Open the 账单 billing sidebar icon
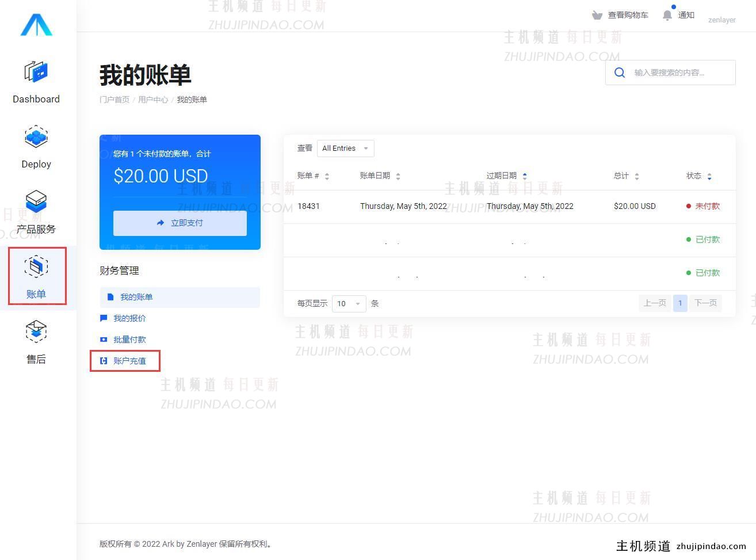 coord(36,267)
